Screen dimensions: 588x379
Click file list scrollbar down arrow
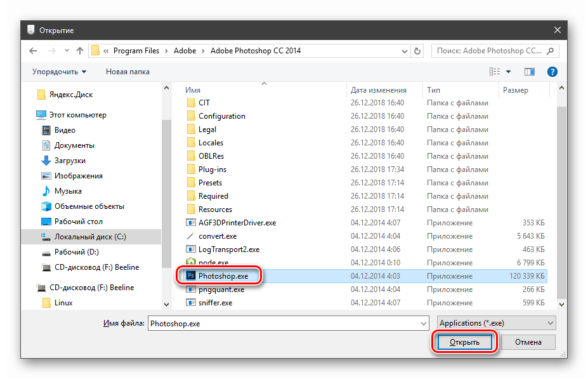click(561, 304)
